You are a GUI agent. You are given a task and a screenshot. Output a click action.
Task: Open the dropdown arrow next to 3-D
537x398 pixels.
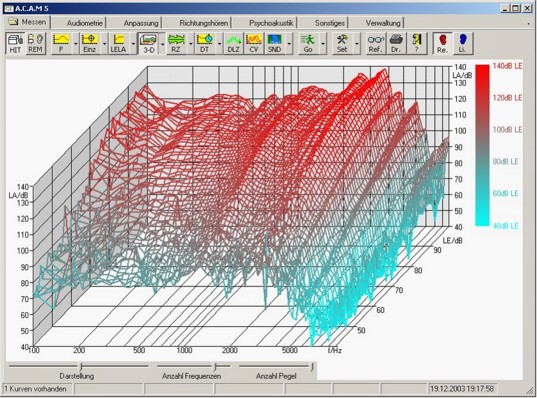pos(162,44)
